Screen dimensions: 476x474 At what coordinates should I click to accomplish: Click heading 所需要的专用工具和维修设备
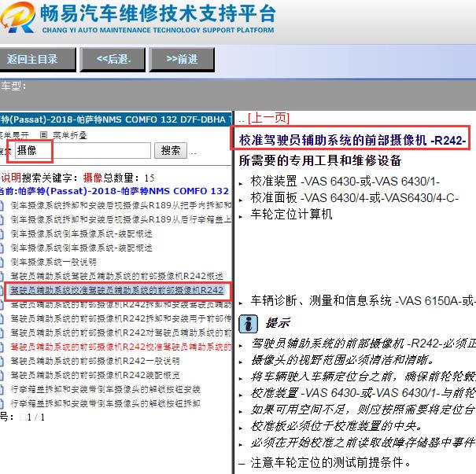320,160
